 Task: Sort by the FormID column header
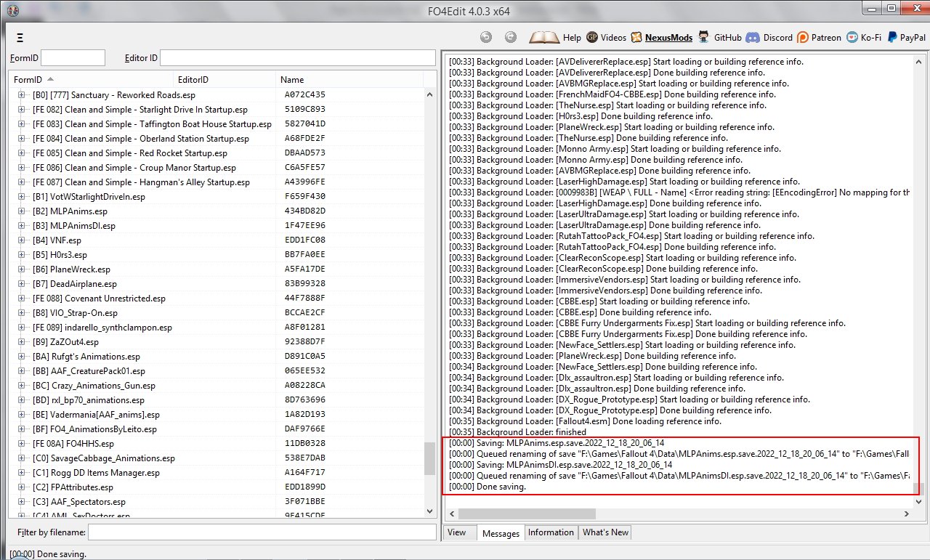coord(29,80)
